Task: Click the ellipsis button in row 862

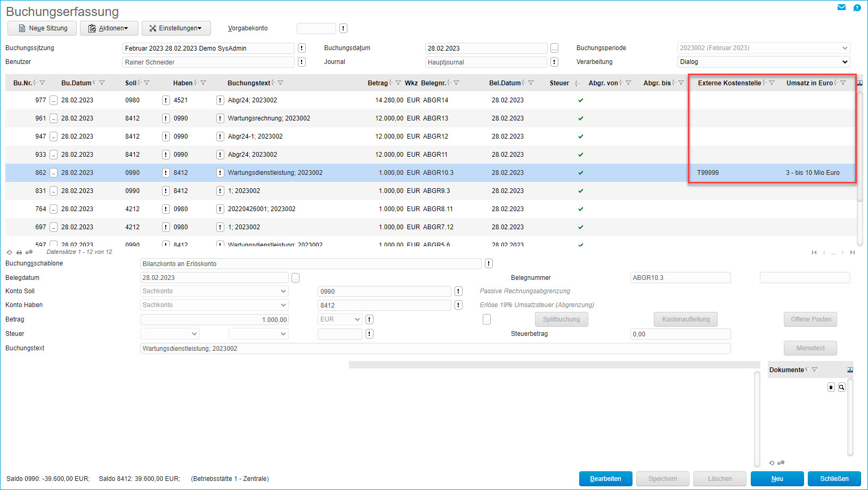Action: [x=53, y=173]
